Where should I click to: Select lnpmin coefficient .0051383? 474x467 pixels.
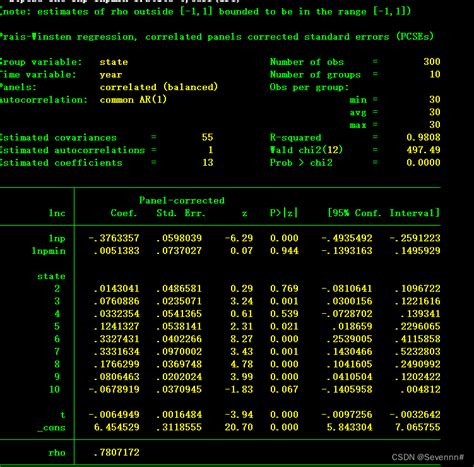coord(116,251)
